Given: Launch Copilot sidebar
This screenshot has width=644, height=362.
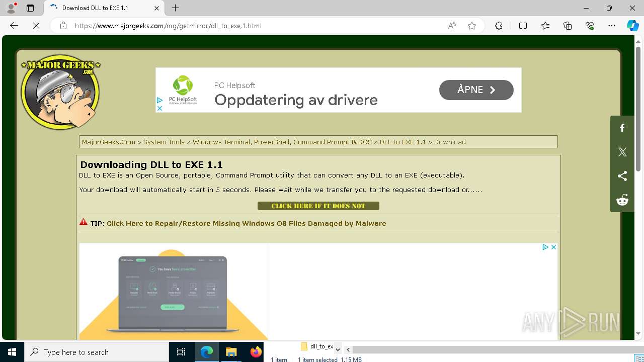Looking at the screenshot, I should (x=632, y=26).
